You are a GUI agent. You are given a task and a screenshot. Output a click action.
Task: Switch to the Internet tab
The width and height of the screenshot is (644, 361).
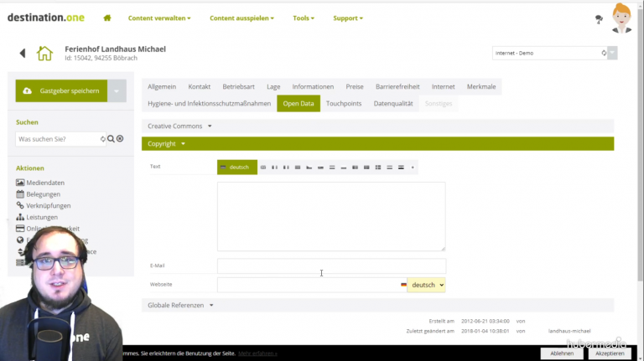tap(443, 86)
